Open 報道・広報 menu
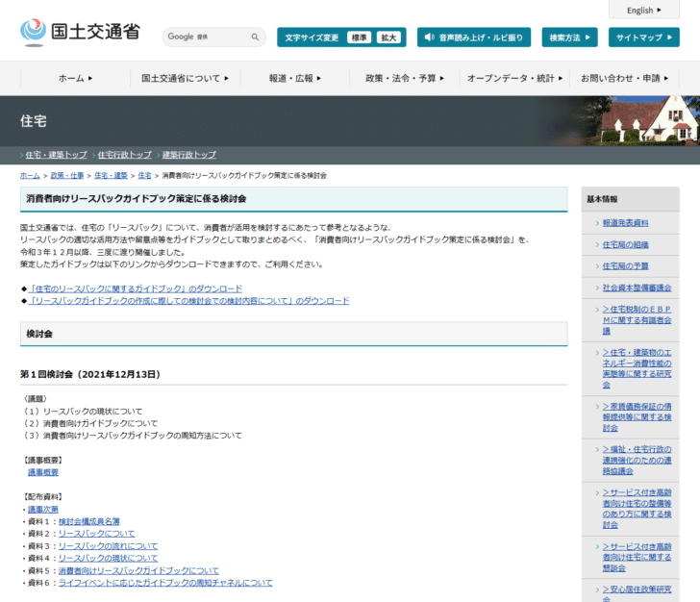The height and width of the screenshot is (602, 700). click(294, 78)
